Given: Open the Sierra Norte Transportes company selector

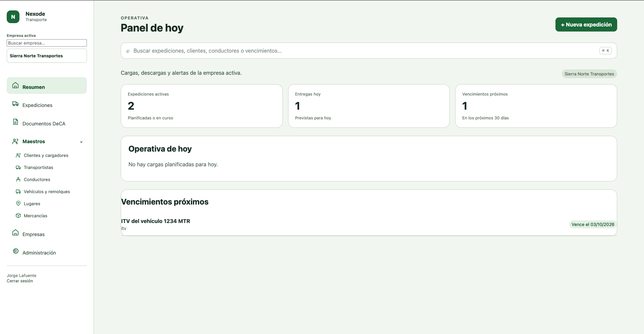Looking at the screenshot, I should pos(47,56).
